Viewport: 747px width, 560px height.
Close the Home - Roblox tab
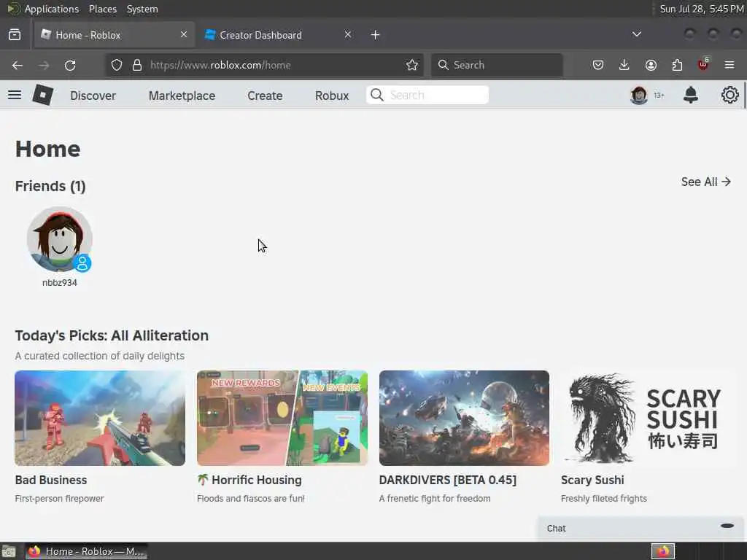[184, 34]
